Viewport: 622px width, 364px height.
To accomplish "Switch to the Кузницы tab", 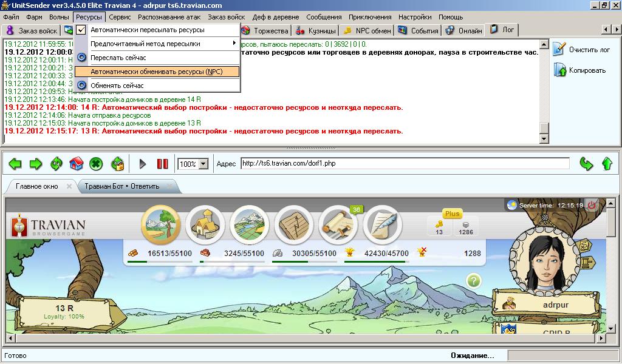I will pos(316,30).
